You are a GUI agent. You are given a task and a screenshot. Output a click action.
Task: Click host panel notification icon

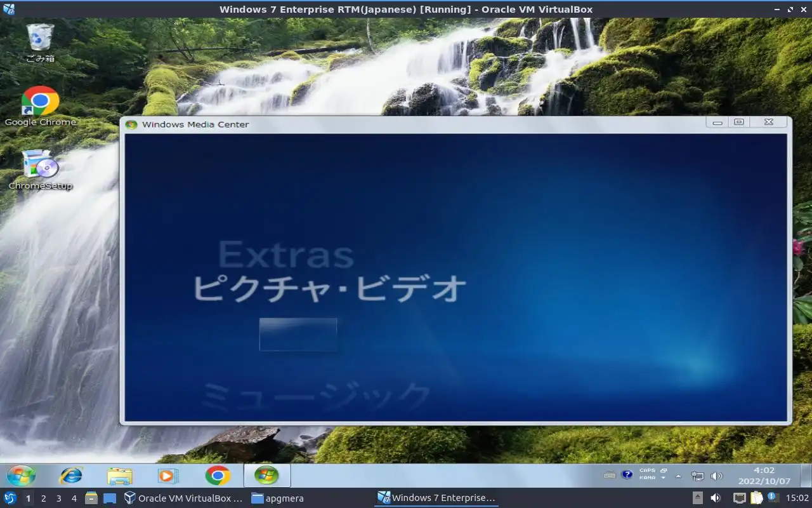click(x=773, y=498)
